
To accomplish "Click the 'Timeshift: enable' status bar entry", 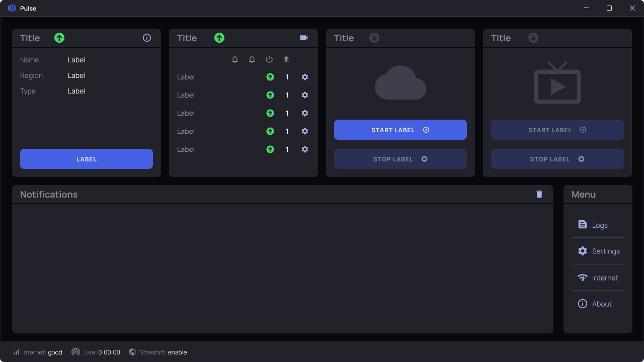I will (157, 352).
